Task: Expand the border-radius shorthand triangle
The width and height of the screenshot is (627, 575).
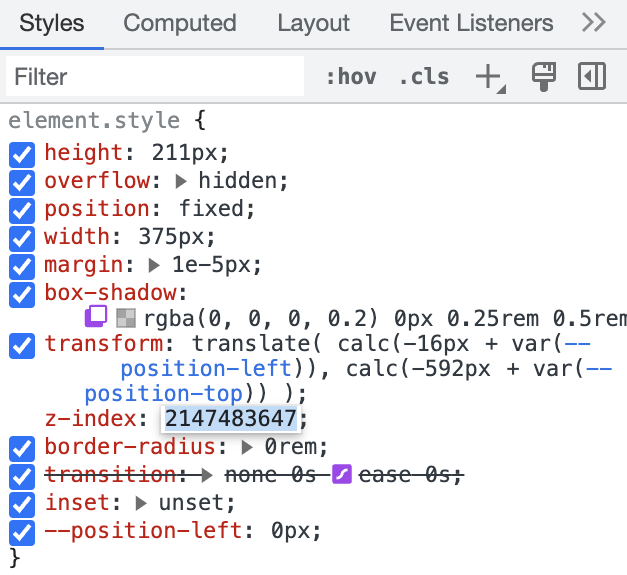Action: tap(247, 447)
